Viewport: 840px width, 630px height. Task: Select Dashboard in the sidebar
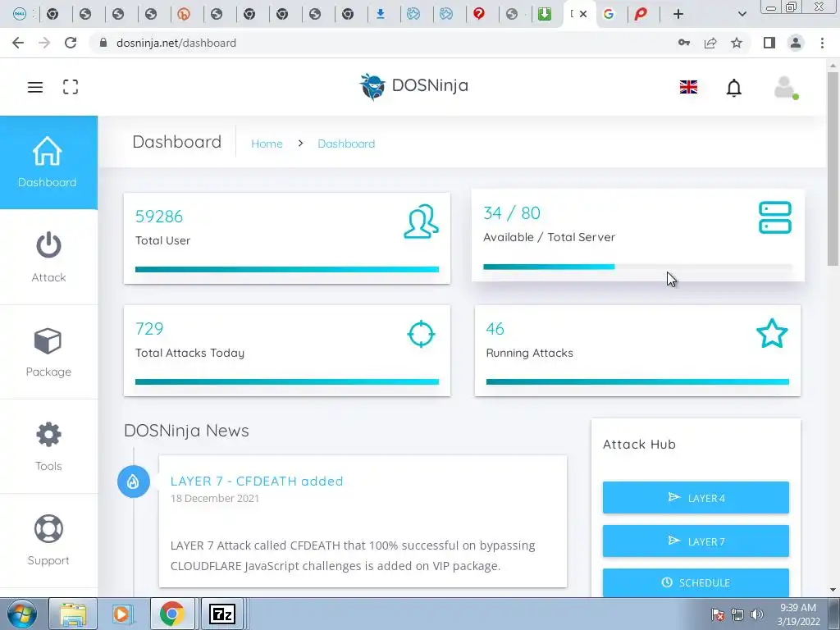pyautogui.click(x=48, y=162)
